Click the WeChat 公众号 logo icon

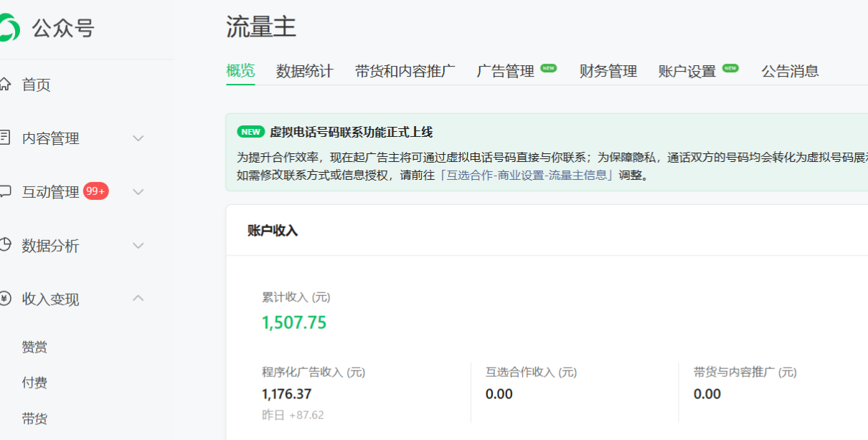pos(9,28)
